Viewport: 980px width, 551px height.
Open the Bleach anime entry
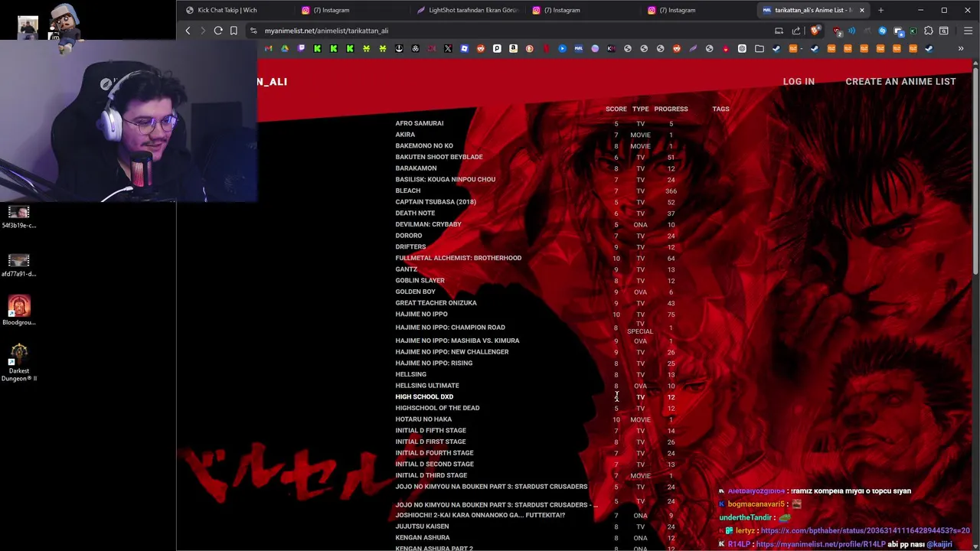(x=407, y=191)
